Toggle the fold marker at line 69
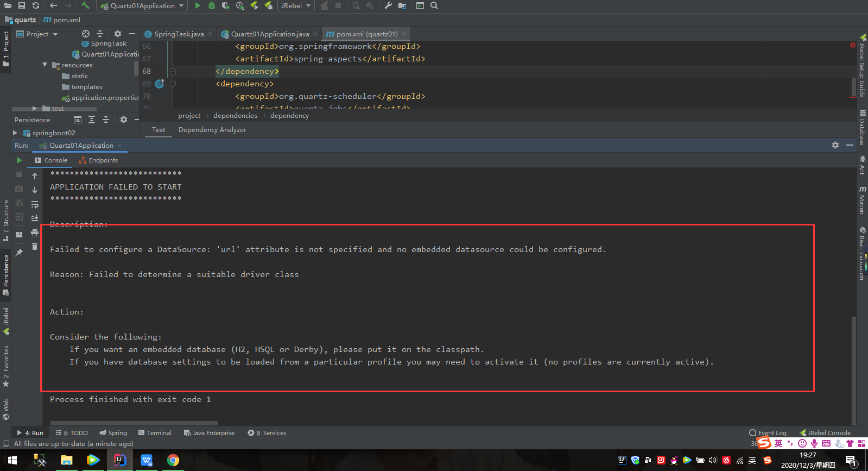The width and height of the screenshot is (868, 471). pyautogui.click(x=173, y=84)
